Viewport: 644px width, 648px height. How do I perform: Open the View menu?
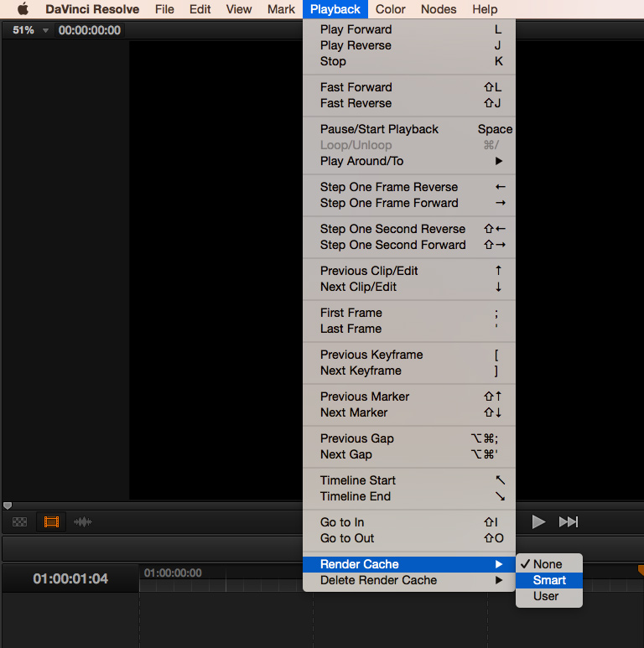point(239,9)
